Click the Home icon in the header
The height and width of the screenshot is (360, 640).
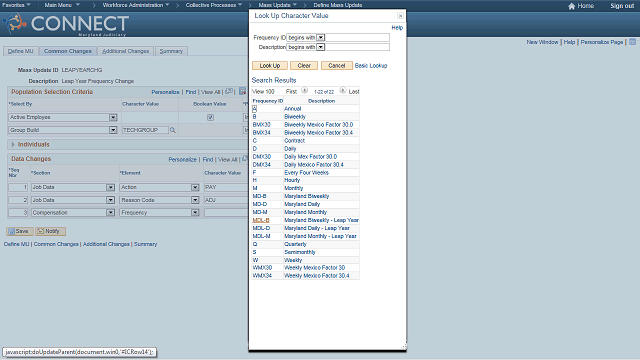[571, 6]
